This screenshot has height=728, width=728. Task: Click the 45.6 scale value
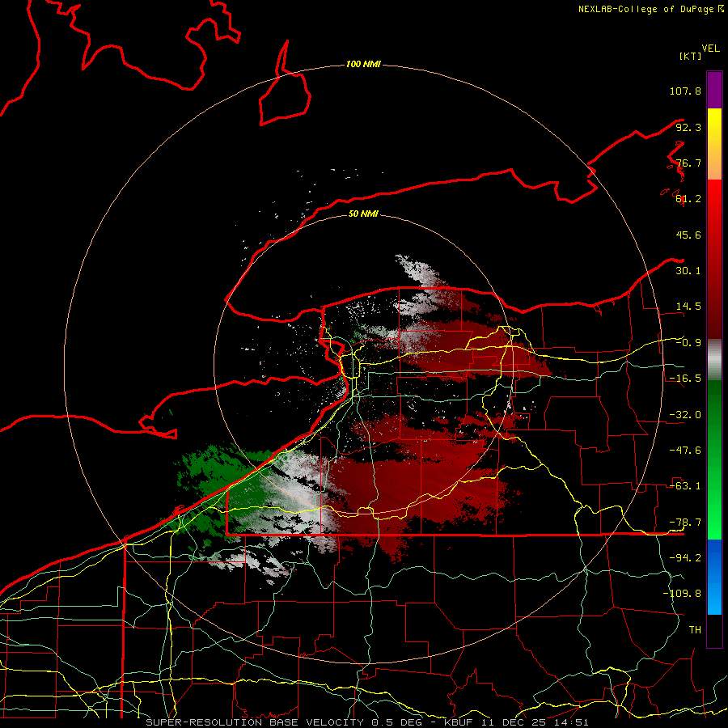pos(688,235)
